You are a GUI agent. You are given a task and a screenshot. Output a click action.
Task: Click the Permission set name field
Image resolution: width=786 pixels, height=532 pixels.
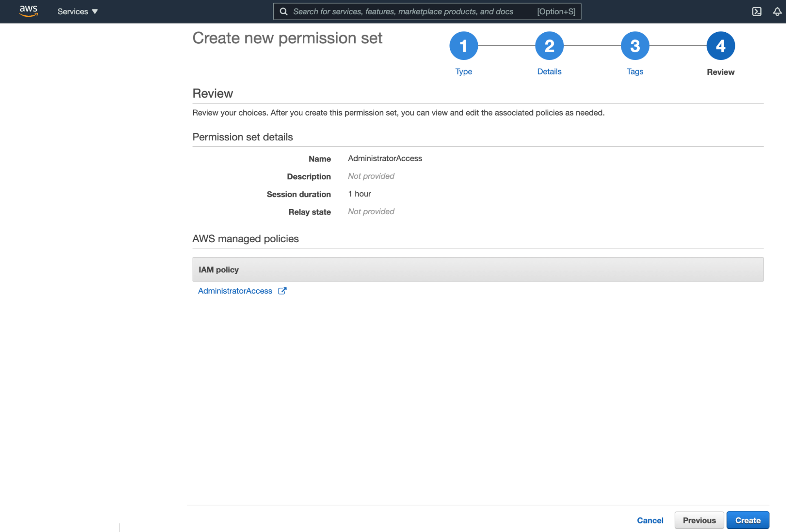tap(385, 158)
